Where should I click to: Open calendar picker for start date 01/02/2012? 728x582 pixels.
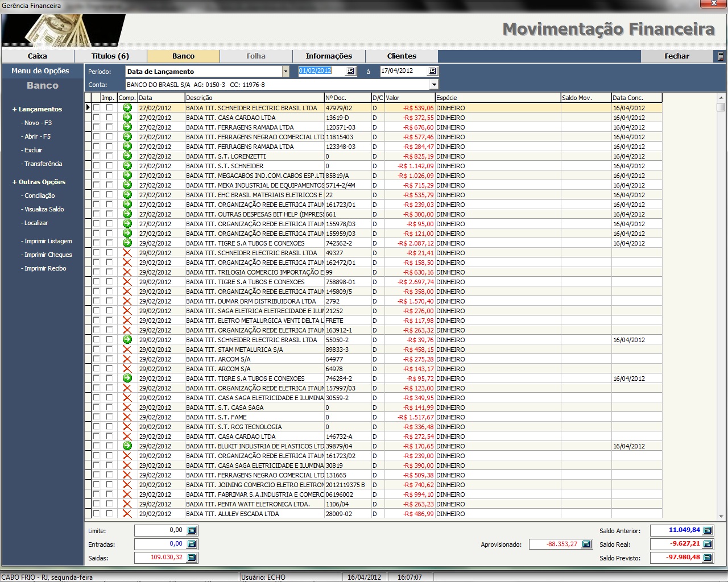click(x=350, y=71)
